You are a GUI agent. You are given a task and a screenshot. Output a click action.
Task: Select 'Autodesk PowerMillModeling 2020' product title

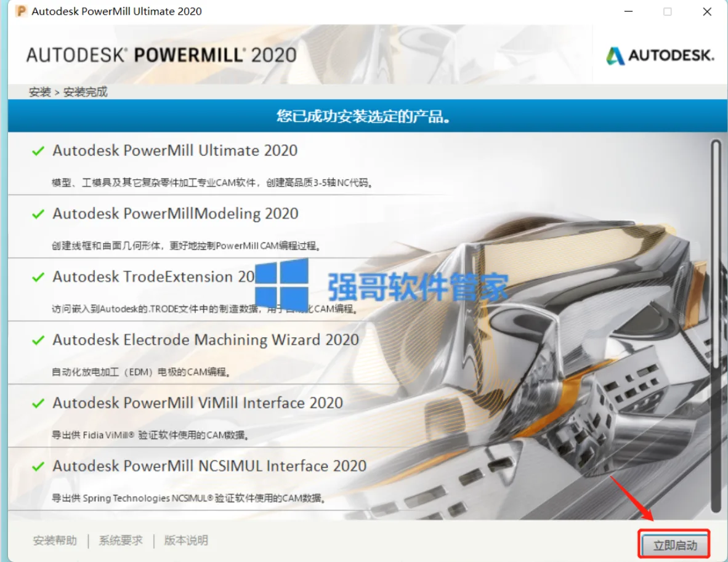176,214
